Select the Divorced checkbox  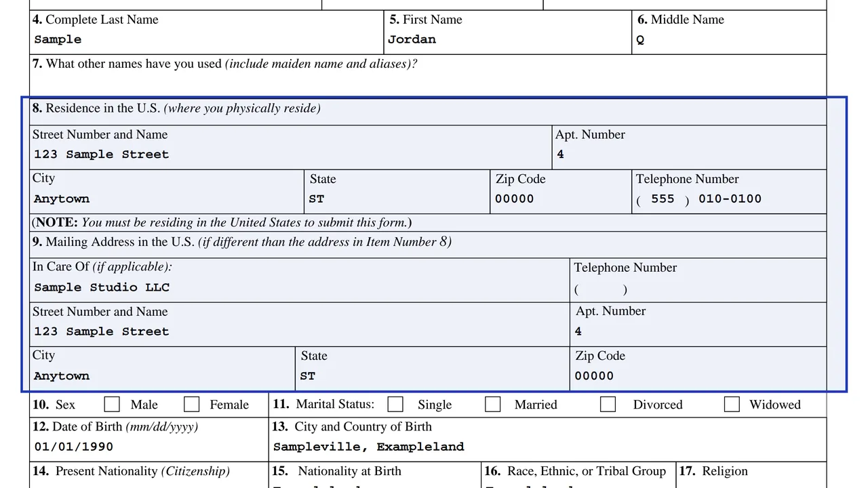click(608, 405)
